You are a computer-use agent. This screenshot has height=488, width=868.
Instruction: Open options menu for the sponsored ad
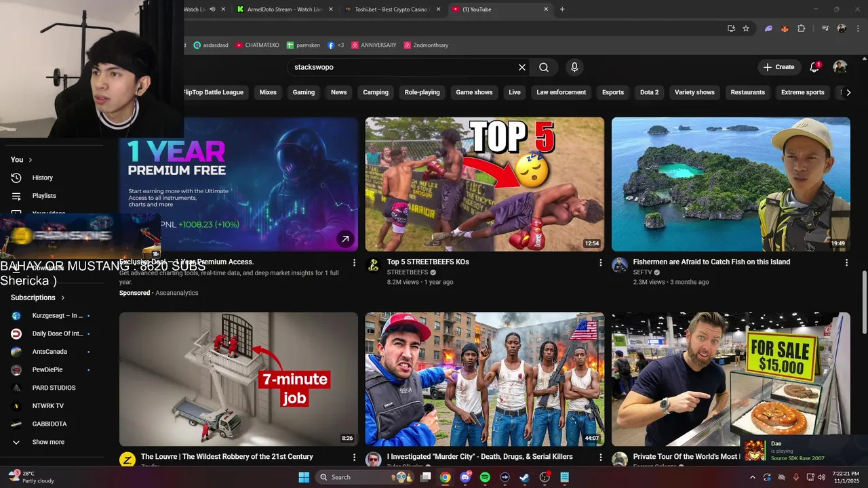354,262
